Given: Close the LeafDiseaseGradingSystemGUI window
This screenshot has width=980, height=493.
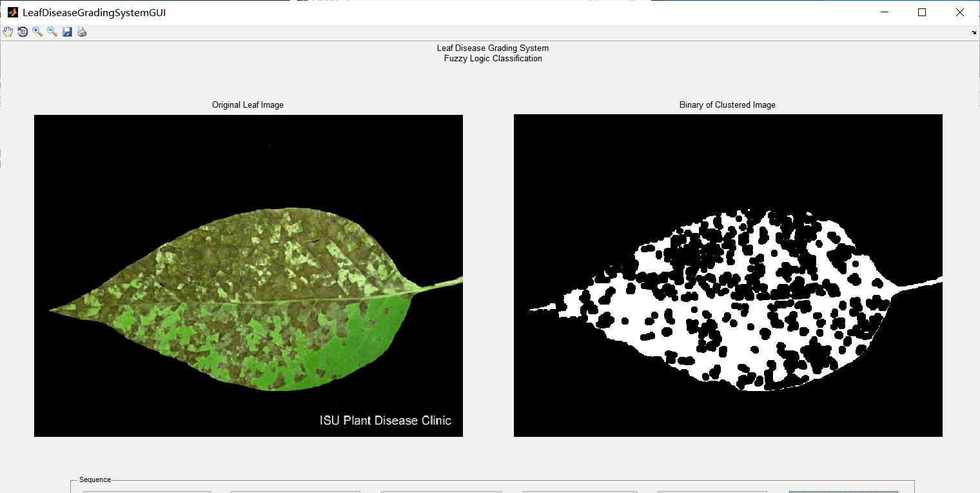Looking at the screenshot, I should pyautogui.click(x=960, y=12).
